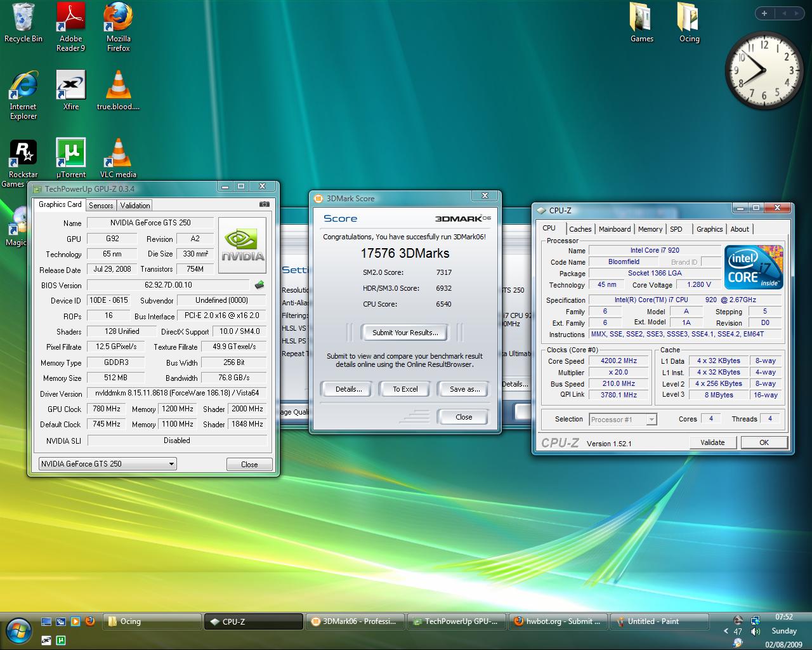812x650 pixels.
Task: Open the Mozilla Firefox desktop shortcut
Action: coord(119,27)
